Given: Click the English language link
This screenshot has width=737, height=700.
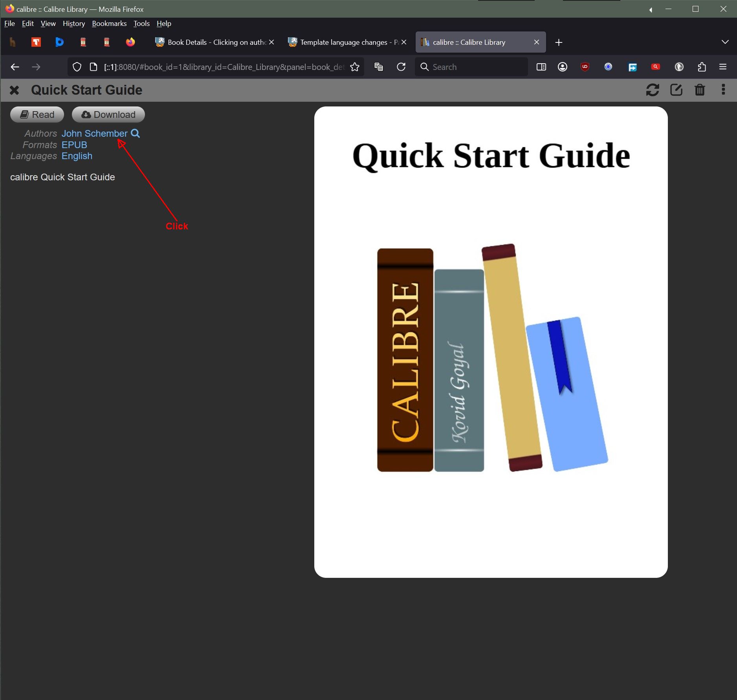Looking at the screenshot, I should 77,156.
